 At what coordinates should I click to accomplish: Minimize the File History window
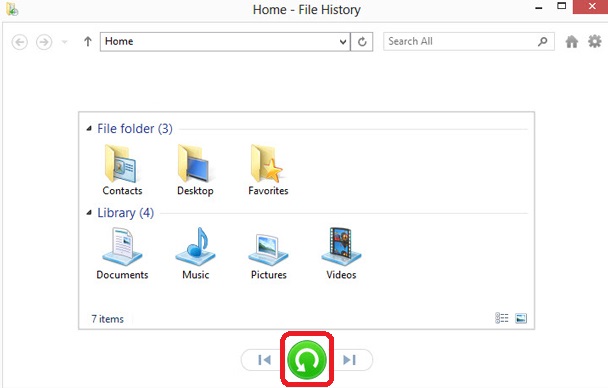pos(539,7)
